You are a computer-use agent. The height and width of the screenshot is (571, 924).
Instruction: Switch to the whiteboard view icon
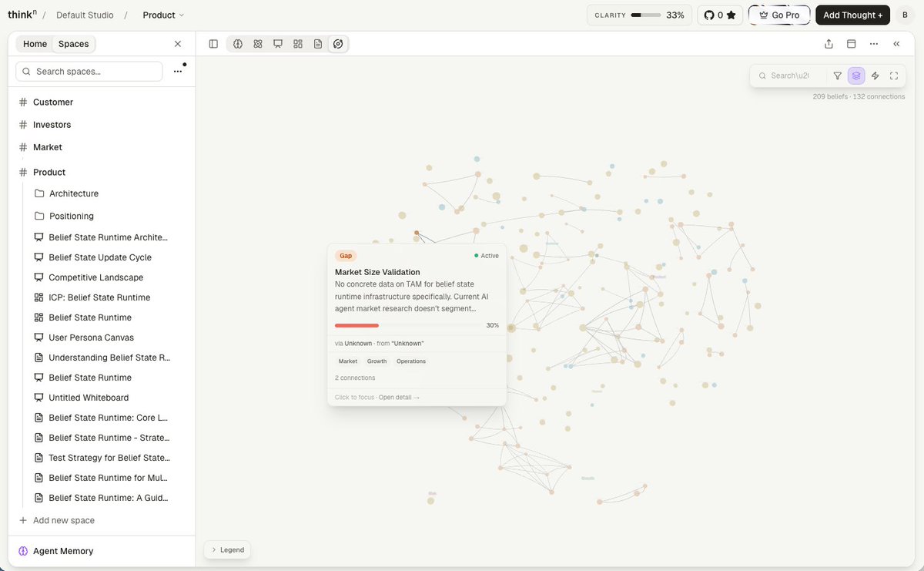click(278, 44)
